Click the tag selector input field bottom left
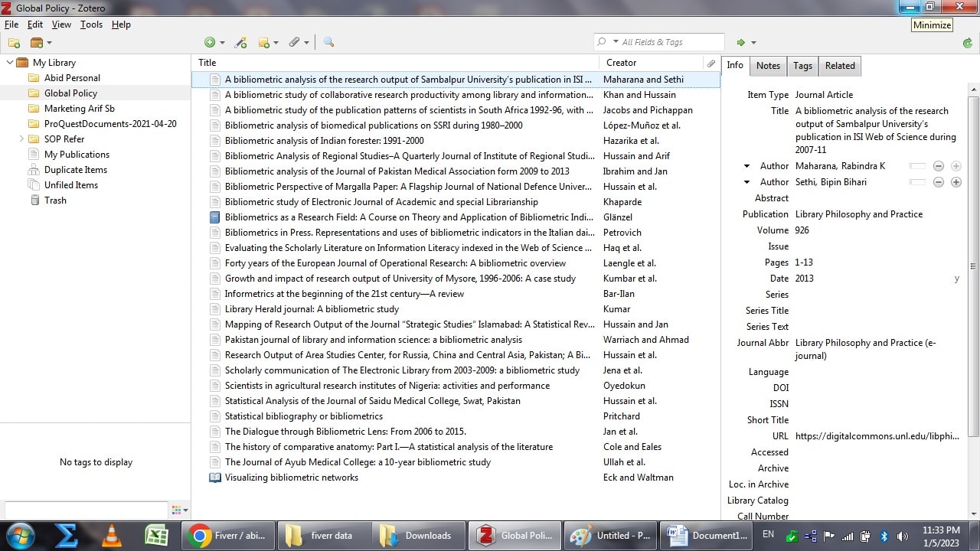 point(84,508)
